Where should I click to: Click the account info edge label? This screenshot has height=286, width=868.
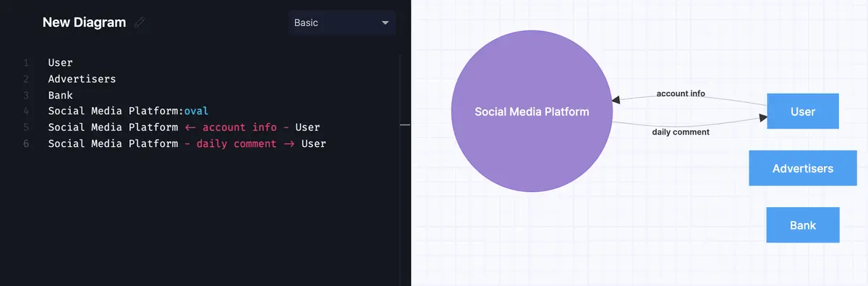(x=681, y=93)
